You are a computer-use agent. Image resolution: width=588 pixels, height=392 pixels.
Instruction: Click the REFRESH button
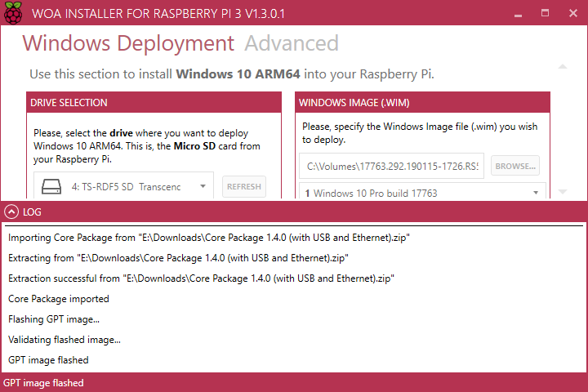pos(244,186)
